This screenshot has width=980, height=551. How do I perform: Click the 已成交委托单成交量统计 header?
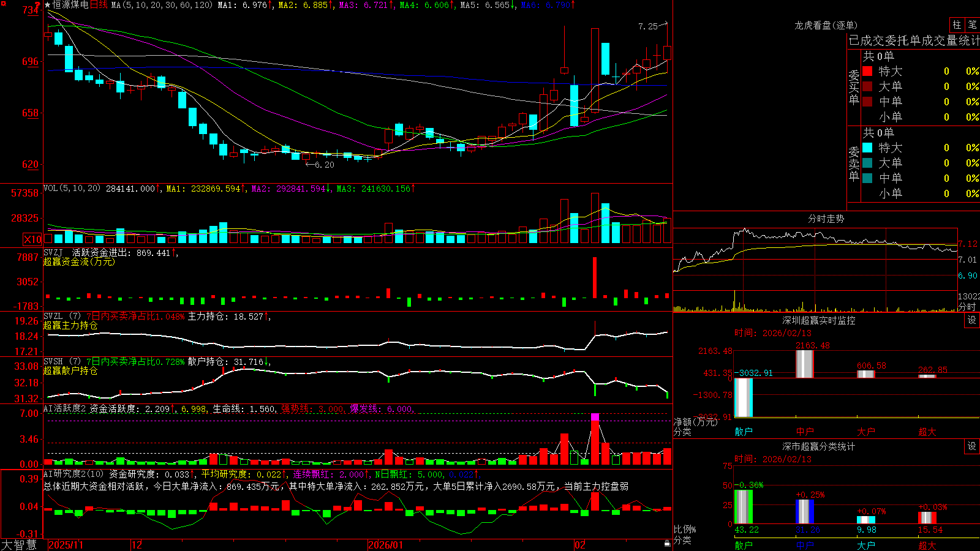click(914, 40)
